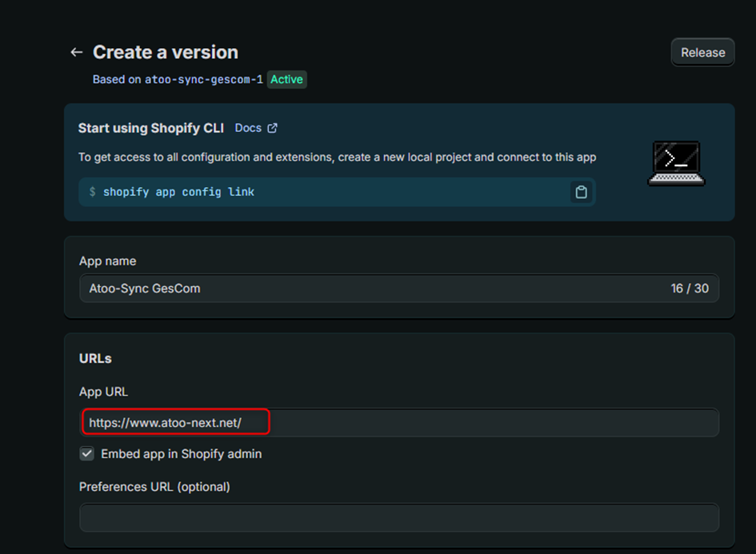Click the Create a version heading
Image resolution: width=756 pixels, height=554 pixels.
click(166, 52)
